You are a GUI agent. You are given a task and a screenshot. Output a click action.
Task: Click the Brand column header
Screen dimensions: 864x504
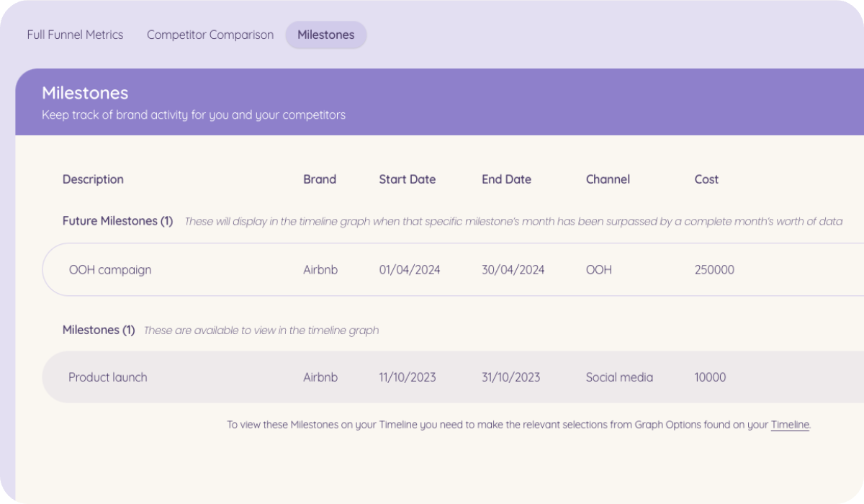pyautogui.click(x=320, y=179)
